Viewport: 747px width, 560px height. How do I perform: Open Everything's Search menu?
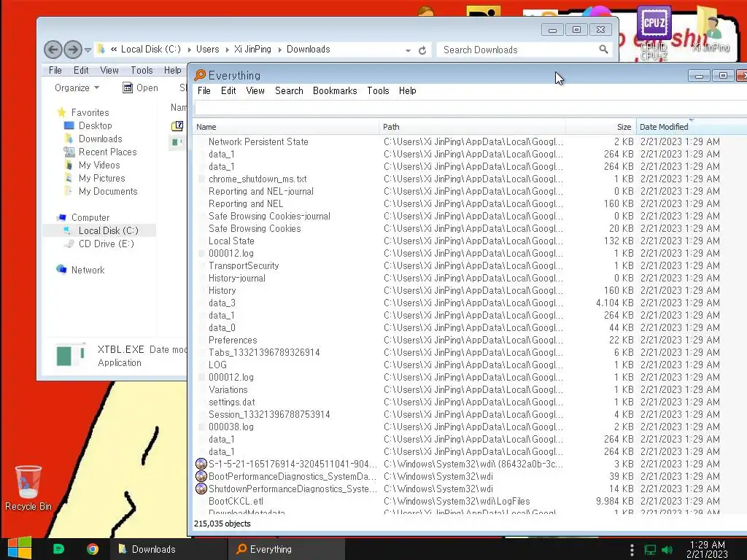click(x=289, y=90)
